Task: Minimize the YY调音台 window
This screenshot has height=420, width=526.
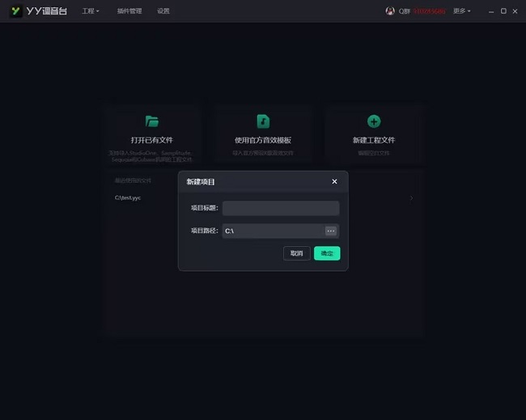Action: (x=491, y=11)
